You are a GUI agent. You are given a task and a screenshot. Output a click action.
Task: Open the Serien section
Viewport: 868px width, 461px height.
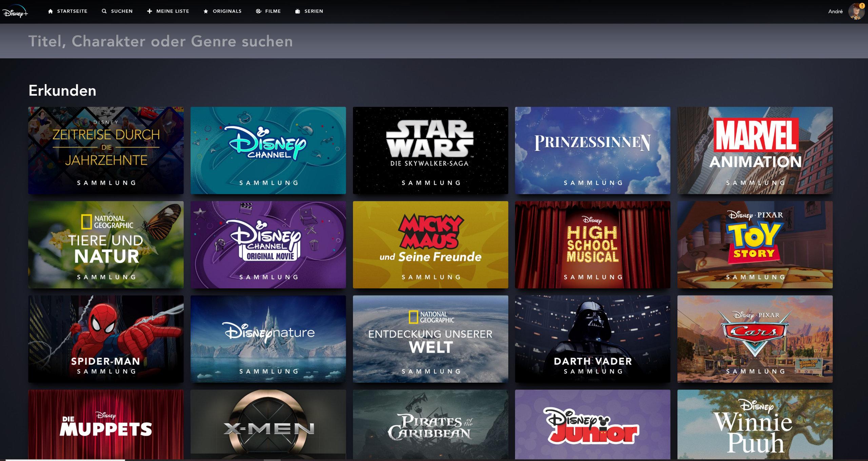(x=314, y=11)
